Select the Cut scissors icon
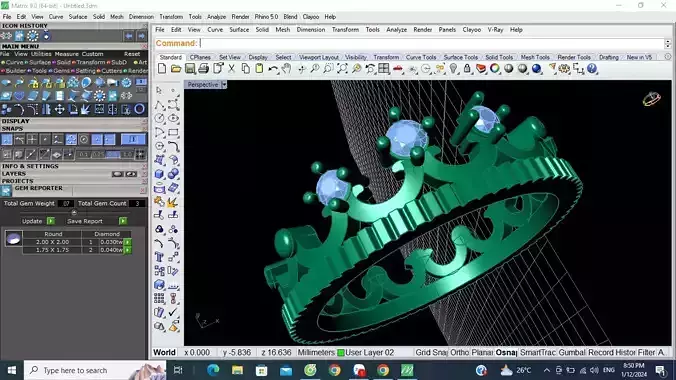Image resolution: width=676 pixels, height=380 pixels. coord(232,69)
